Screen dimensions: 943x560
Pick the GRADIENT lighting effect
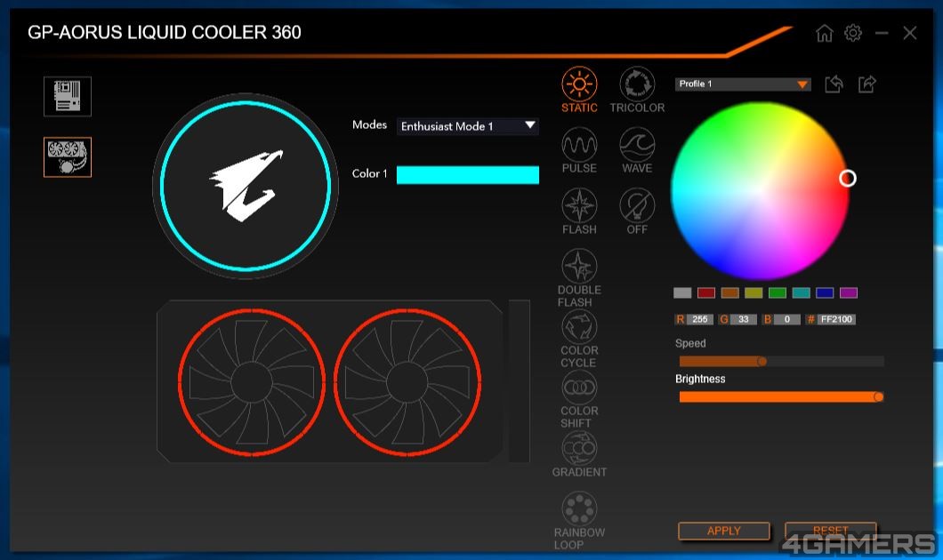[x=579, y=448]
